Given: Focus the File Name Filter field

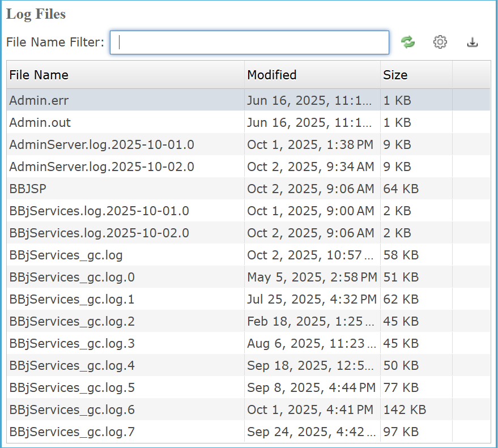Looking at the screenshot, I should pyautogui.click(x=249, y=42).
